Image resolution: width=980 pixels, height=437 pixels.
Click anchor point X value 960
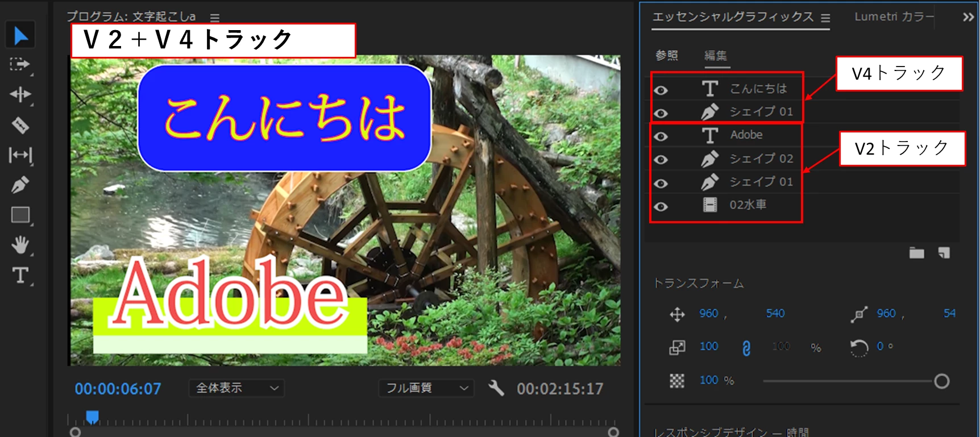(x=886, y=313)
